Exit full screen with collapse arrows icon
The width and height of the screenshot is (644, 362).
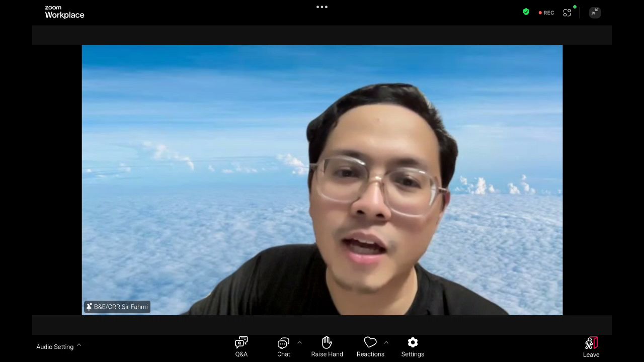pos(595,12)
